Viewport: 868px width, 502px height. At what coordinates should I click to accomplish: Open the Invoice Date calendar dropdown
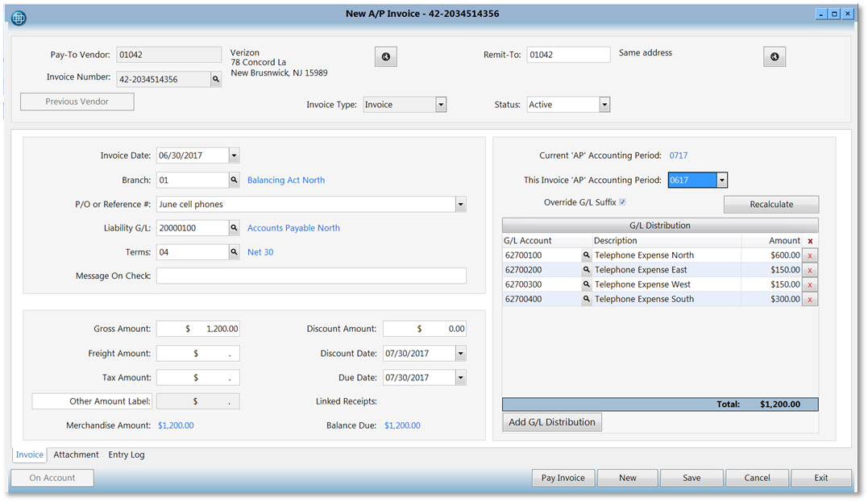pos(235,155)
